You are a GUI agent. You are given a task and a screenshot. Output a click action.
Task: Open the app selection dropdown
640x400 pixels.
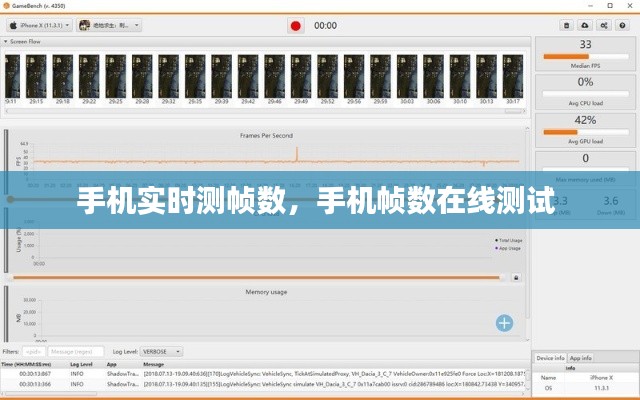[x=109, y=25]
